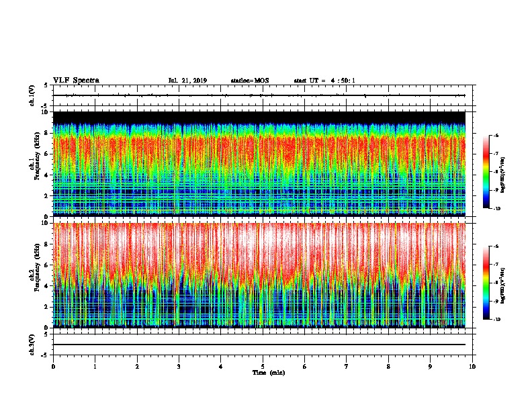The width and height of the screenshot is (532, 411).
Task: Click the "start UT = 4:50:1" header text
Action: 324,81
